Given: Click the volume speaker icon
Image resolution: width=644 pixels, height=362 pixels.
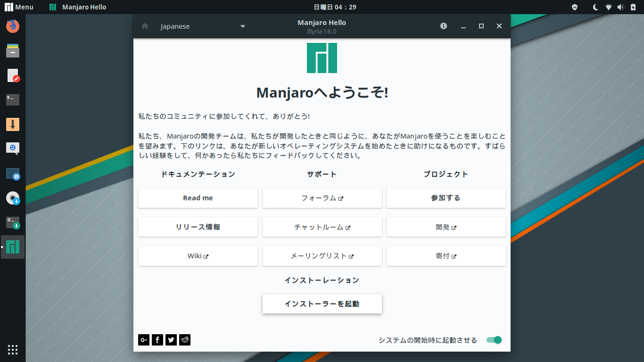Looking at the screenshot, I should 621,7.
